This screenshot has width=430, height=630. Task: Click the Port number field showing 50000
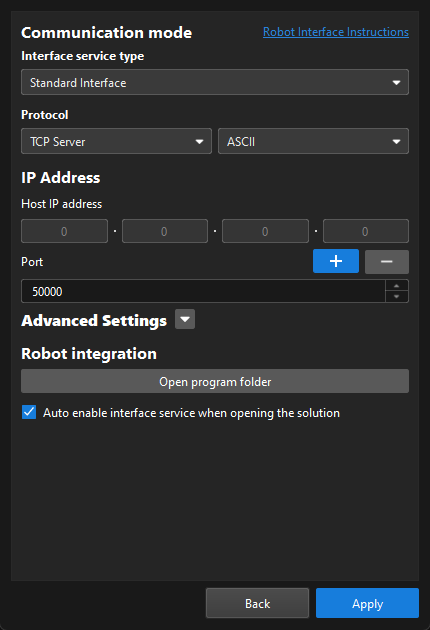pyautogui.click(x=203, y=291)
